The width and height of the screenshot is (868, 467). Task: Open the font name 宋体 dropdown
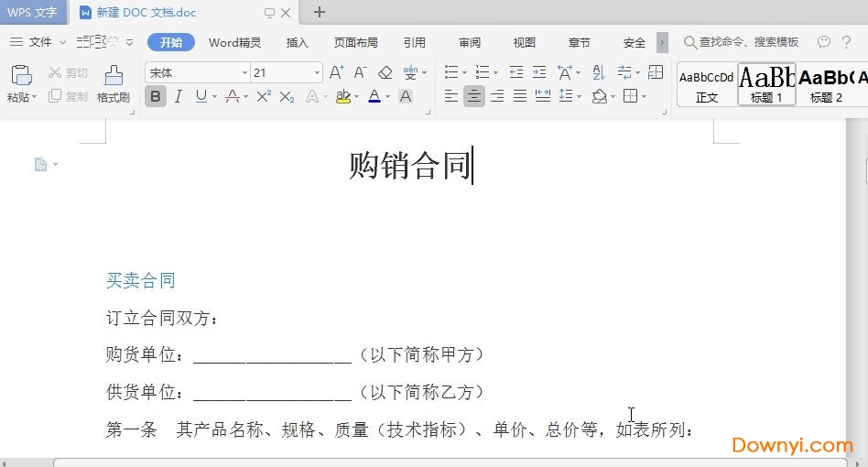(244, 73)
